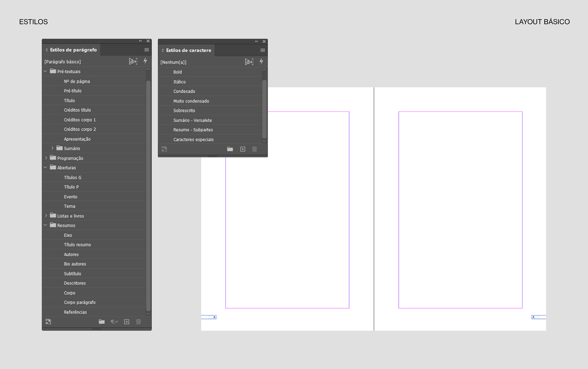Open the Paragraph Styles panel menu

coord(147,50)
